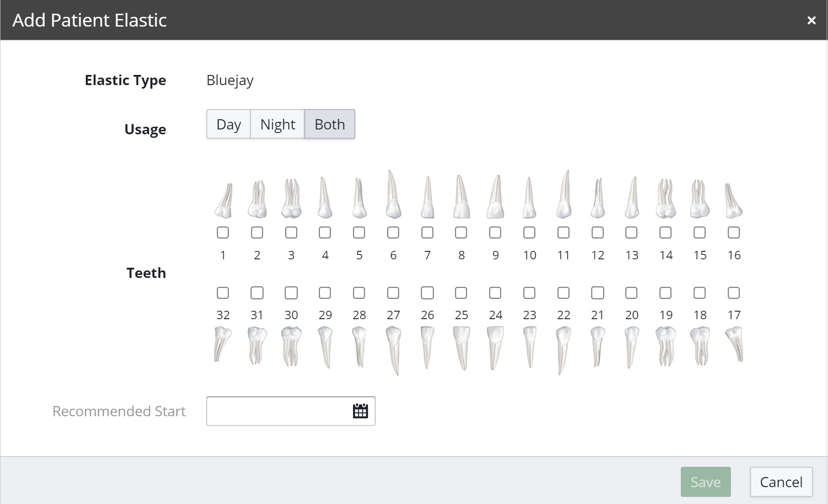Open the Recommended Start calendar picker icon
The height and width of the screenshot is (504, 828).
(x=360, y=411)
